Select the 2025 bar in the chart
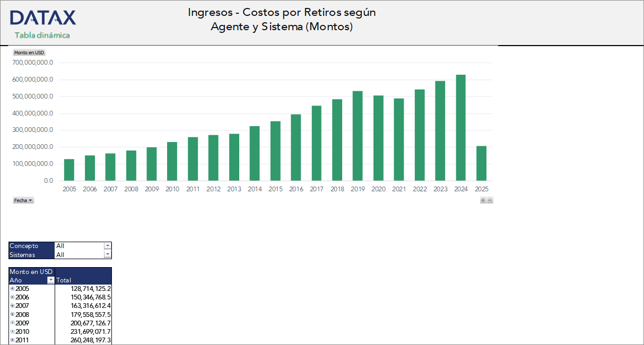The width and height of the screenshot is (644, 345). tap(481, 163)
